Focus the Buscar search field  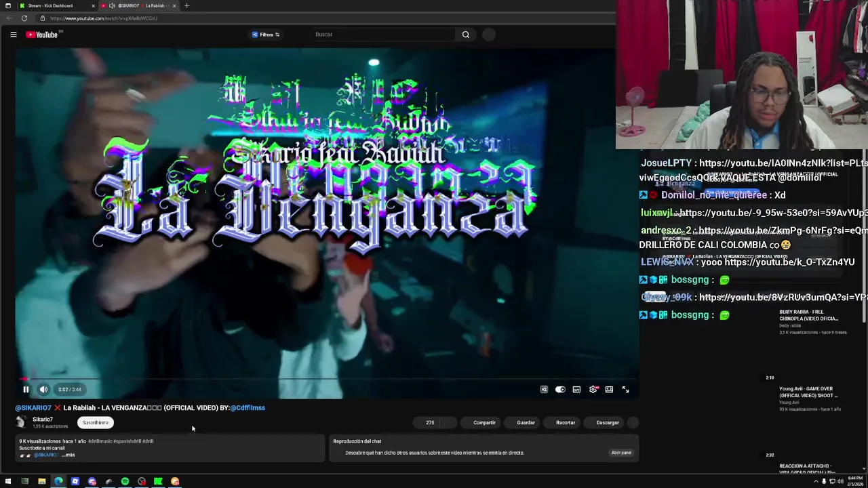pos(383,35)
